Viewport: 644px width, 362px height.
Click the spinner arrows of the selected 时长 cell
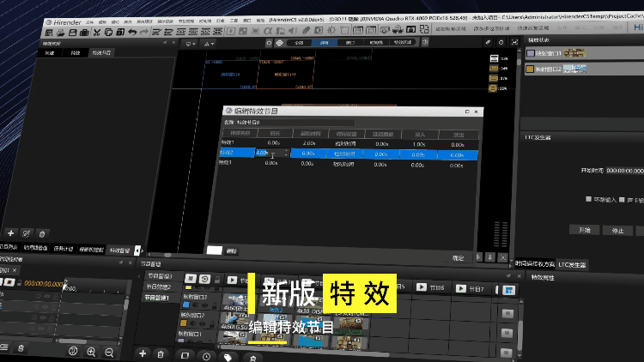click(286, 153)
